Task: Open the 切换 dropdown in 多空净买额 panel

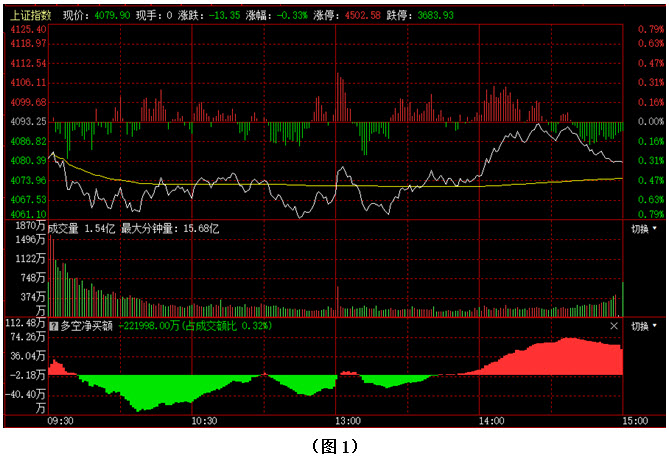Action: click(x=644, y=326)
